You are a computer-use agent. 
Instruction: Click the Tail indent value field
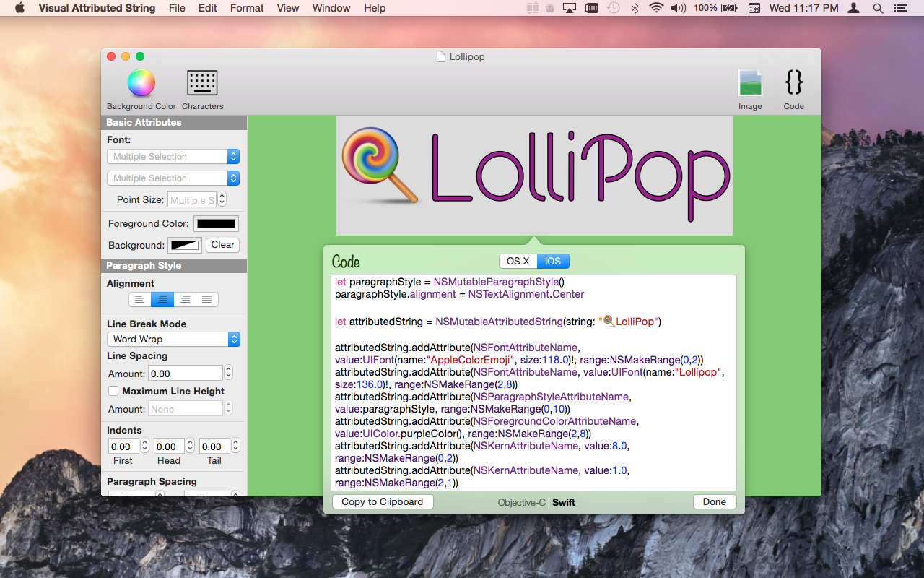click(215, 447)
